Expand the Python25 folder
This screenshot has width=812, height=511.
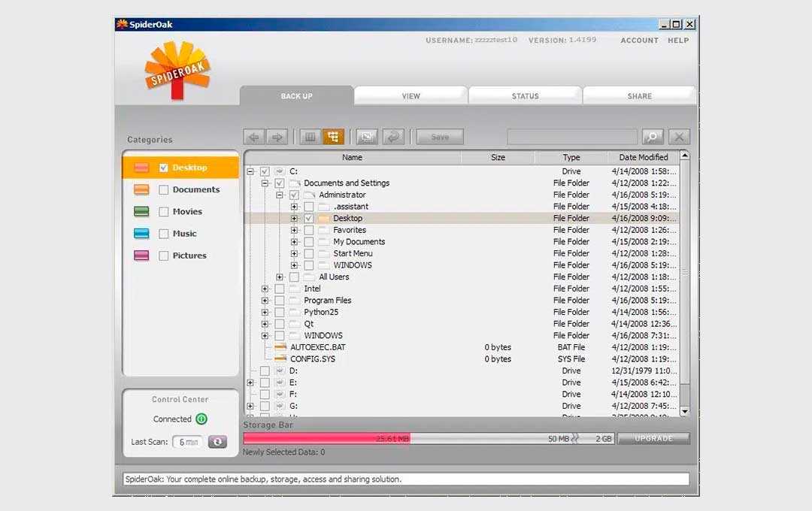coord(265,312)
